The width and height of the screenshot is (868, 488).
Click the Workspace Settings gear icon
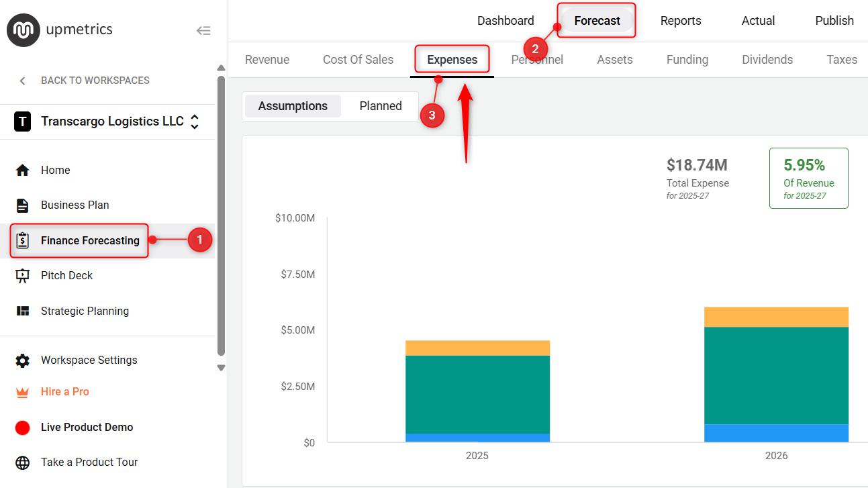pos(23,360)
